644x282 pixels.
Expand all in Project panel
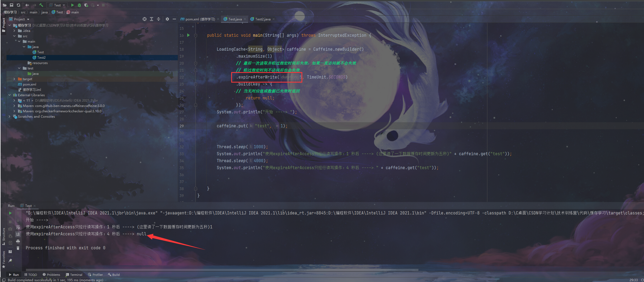[x=152, y=19]
